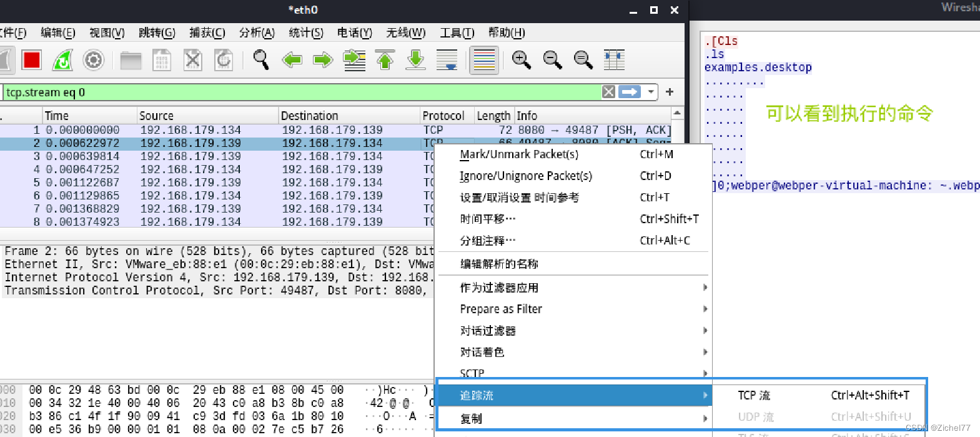Screen dimensions: 980x437
Task: Jump to the last packet with the down arrow icon
Action: click(x=416, y=60)
